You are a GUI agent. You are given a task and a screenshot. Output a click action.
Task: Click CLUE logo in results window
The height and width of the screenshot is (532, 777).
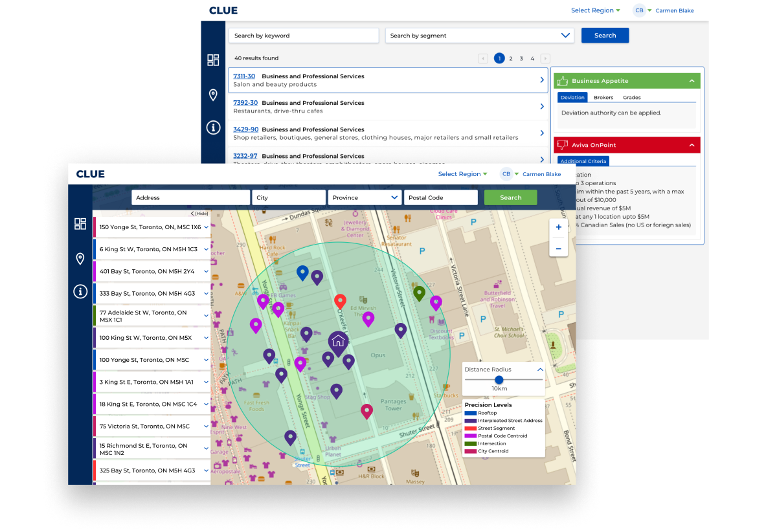223,10
